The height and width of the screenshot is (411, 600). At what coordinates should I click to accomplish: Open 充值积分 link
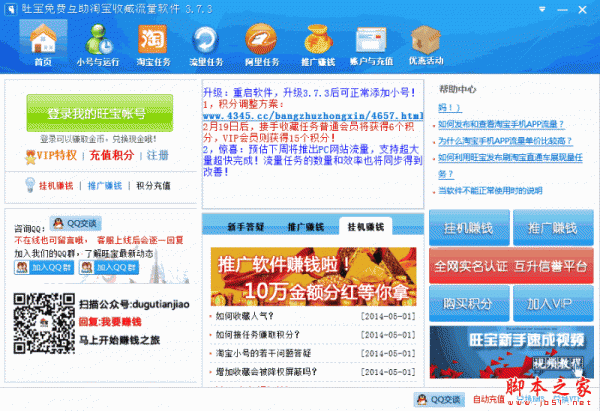click(x=112, y=155)
